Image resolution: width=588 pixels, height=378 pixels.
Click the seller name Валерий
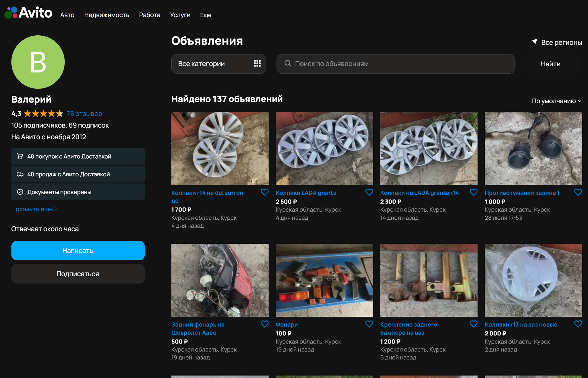click(x=31, y=99)
